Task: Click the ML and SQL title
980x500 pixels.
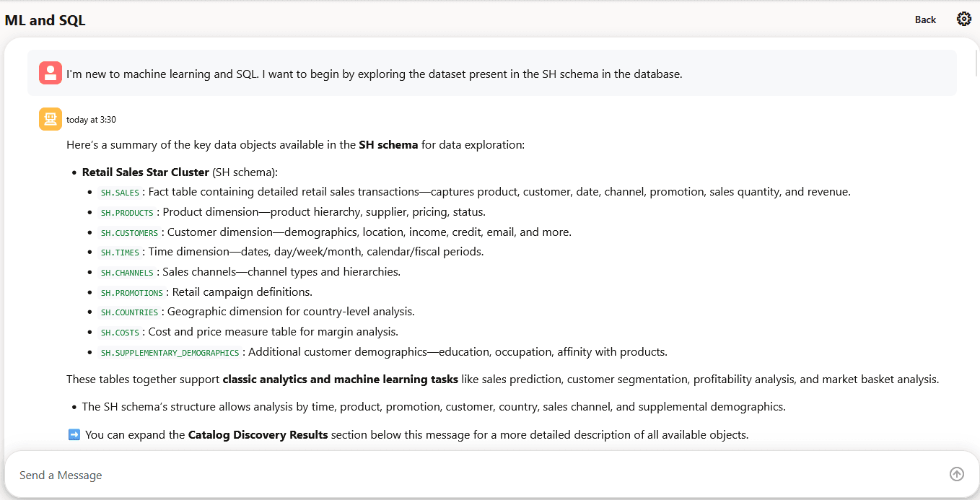Action: click(x=45, y=20)
